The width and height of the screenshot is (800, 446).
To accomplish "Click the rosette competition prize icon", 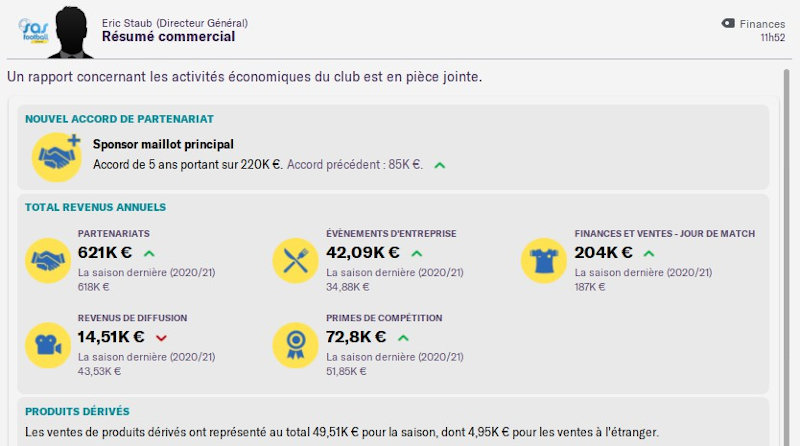I will click(296, 345).
